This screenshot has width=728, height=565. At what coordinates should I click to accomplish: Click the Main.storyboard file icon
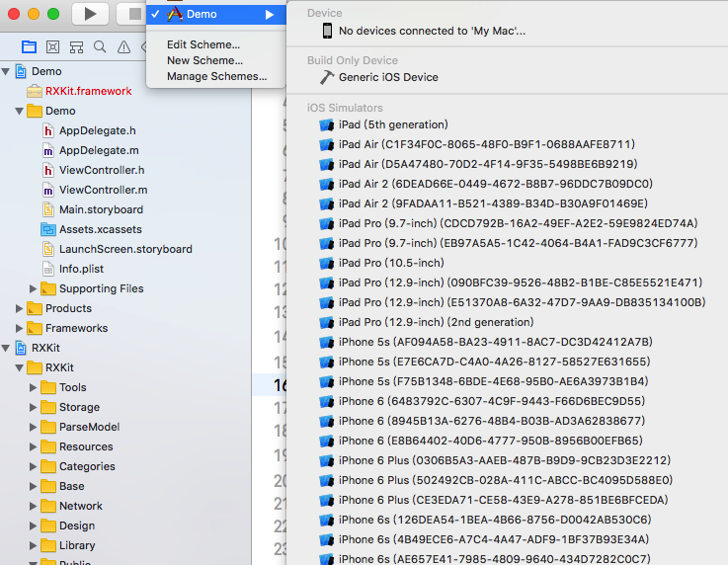click(48, 209)
